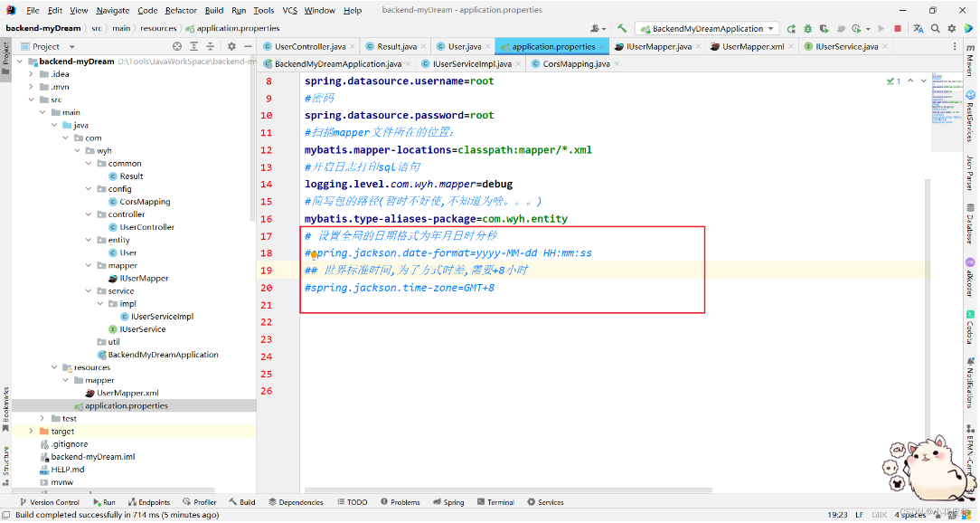Open the Endpoints tool window

pyautogui.click(x=149, y=502)
